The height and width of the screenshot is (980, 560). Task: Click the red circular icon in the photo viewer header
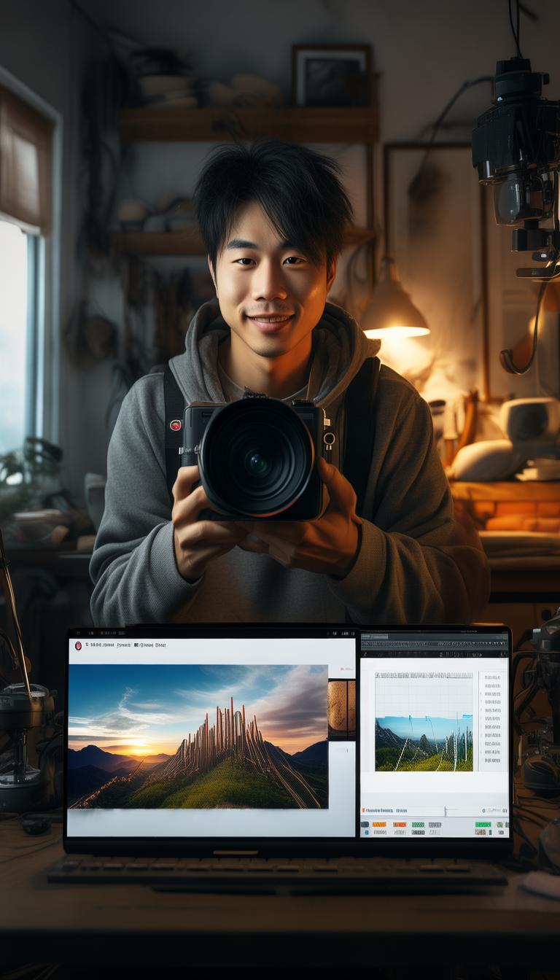coord(78,645)
